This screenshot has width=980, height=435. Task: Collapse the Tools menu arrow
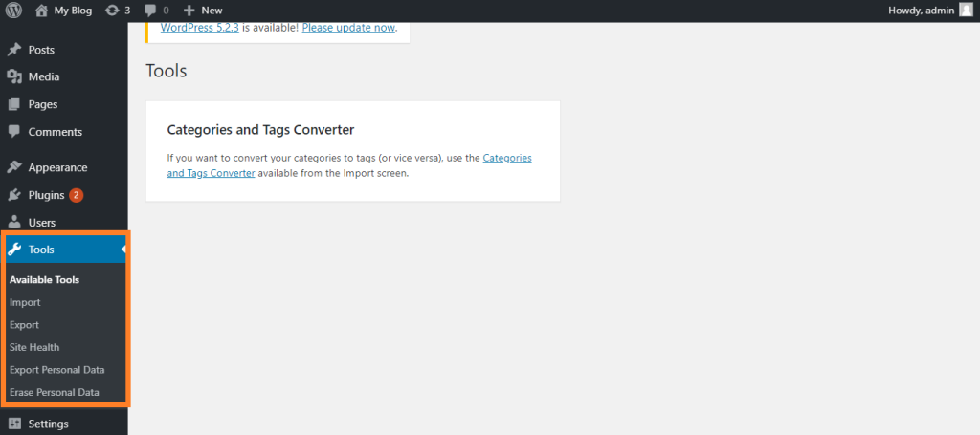click(123, 250)
